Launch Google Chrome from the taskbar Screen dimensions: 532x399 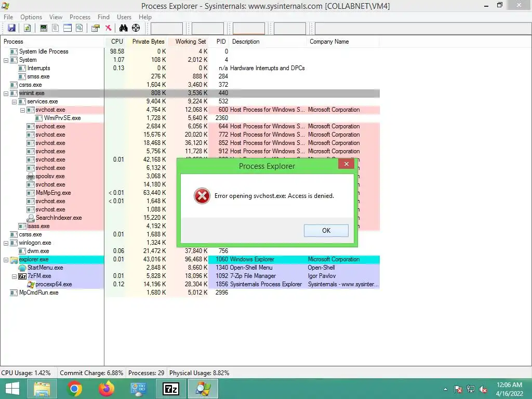74,389
